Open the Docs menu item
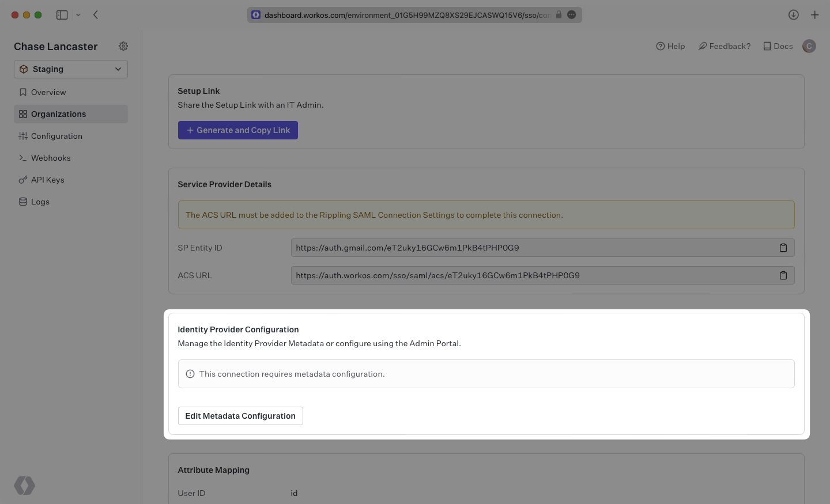Image resolution: width=830 pixels, height=504 pixels. point(777,46)
